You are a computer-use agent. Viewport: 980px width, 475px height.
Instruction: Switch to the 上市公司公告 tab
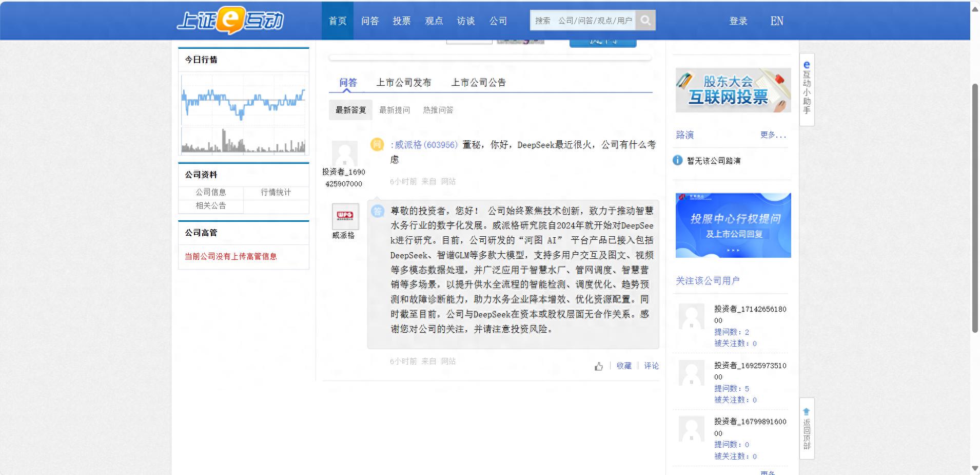tap(478, 82)
